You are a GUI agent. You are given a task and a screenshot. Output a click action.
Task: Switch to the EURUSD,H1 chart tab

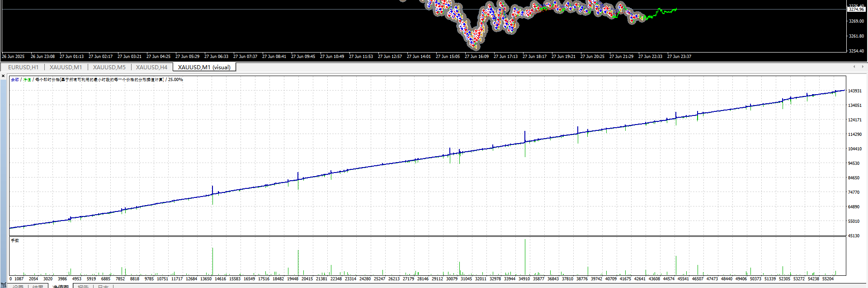(x=24, y=67)
